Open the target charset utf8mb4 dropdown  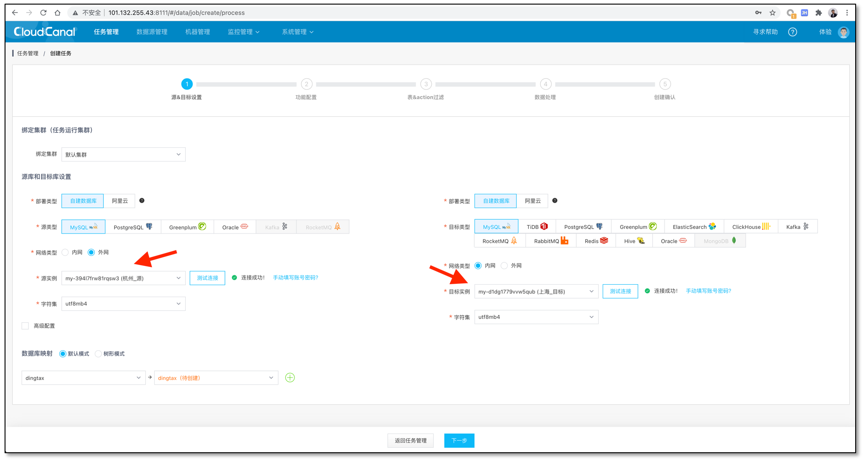pos(536,317)
